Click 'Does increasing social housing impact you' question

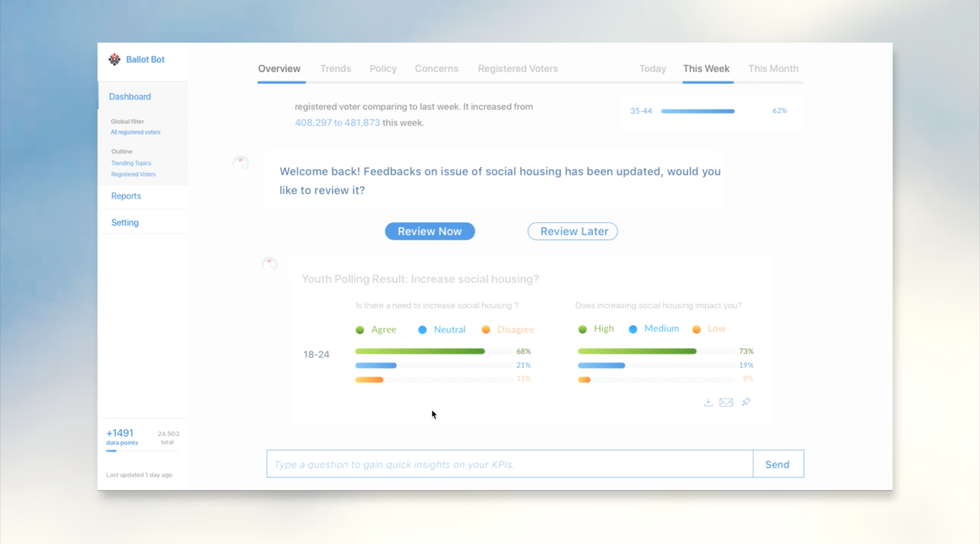click(x=658, y=305)
